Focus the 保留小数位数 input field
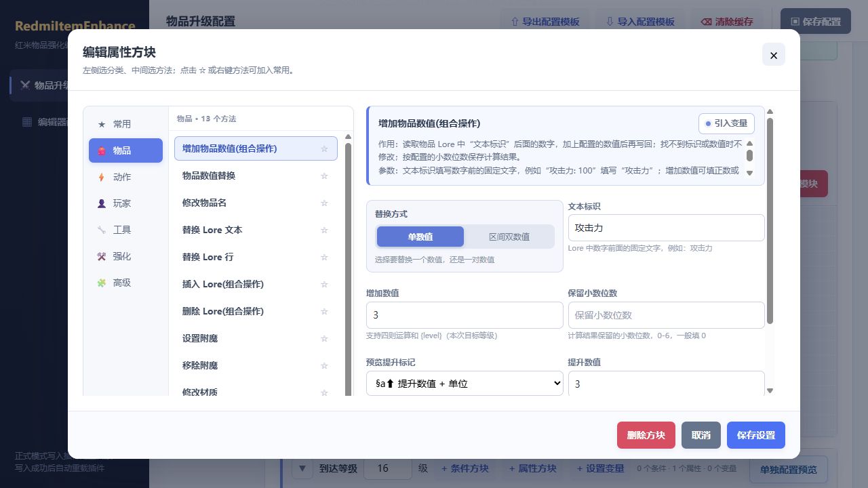 (x=666, y=315)
